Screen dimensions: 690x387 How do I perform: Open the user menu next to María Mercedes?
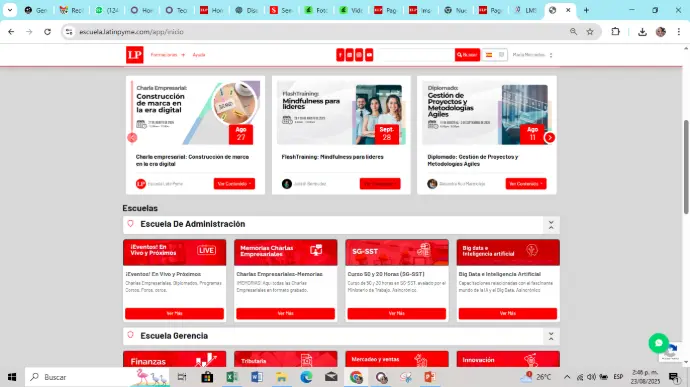coord(551,55)
